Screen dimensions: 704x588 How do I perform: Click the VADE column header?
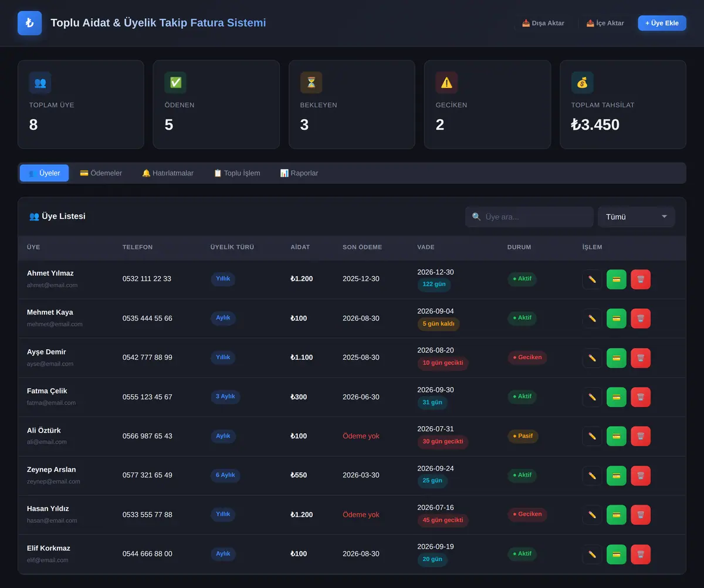coord(426,247)
